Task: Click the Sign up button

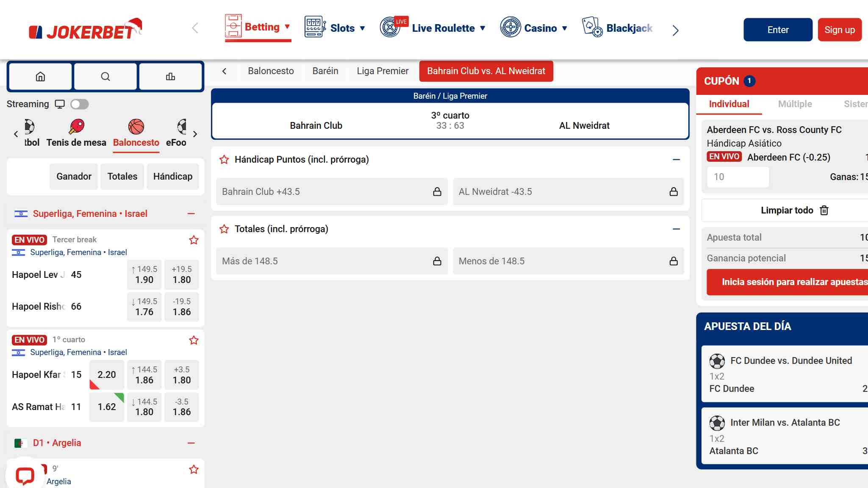Action: click(840, 29)
